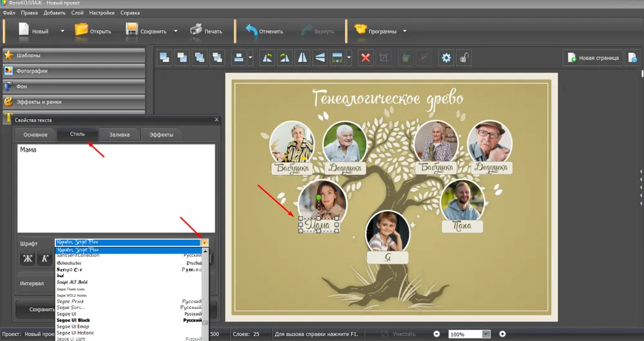Click the bring to front layer icon

[x=165, y=58]
